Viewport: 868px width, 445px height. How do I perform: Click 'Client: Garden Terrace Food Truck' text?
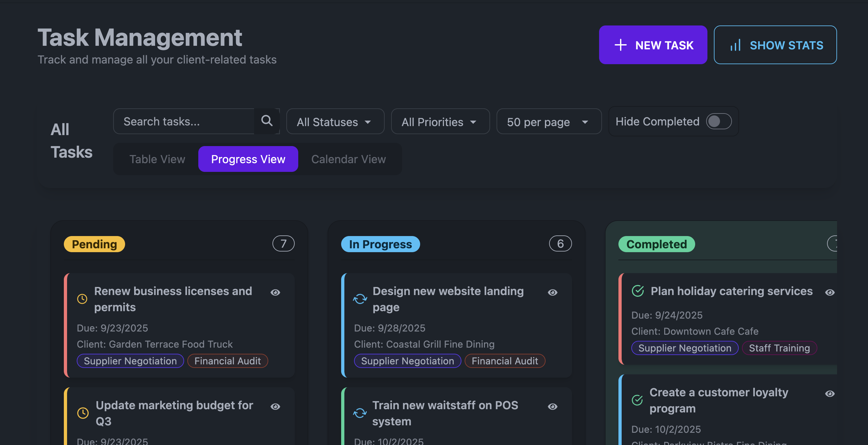click(x=155, y=344)
